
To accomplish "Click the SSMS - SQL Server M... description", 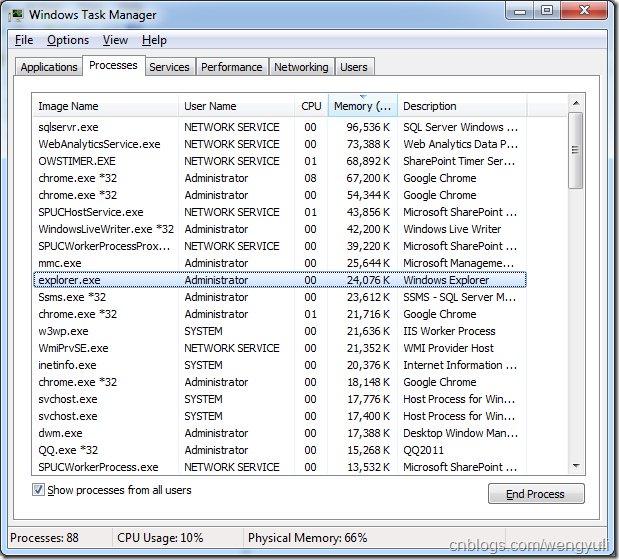I will point(460,297).
